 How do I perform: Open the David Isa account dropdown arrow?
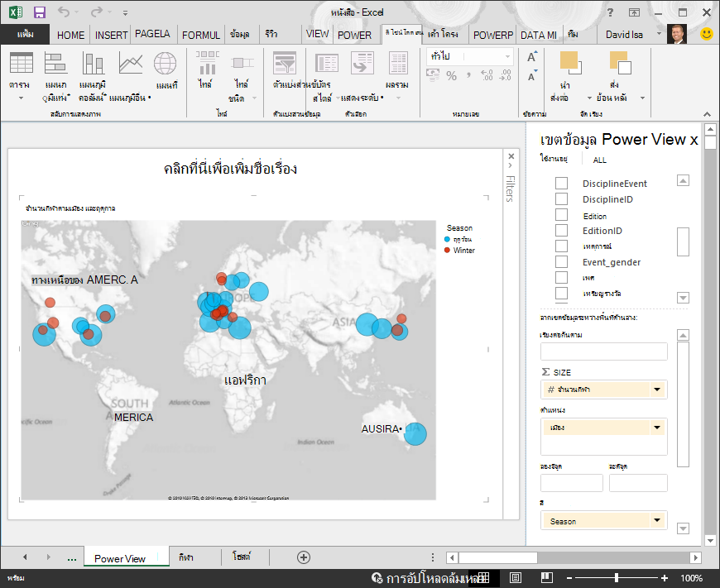tap(659, 34)
